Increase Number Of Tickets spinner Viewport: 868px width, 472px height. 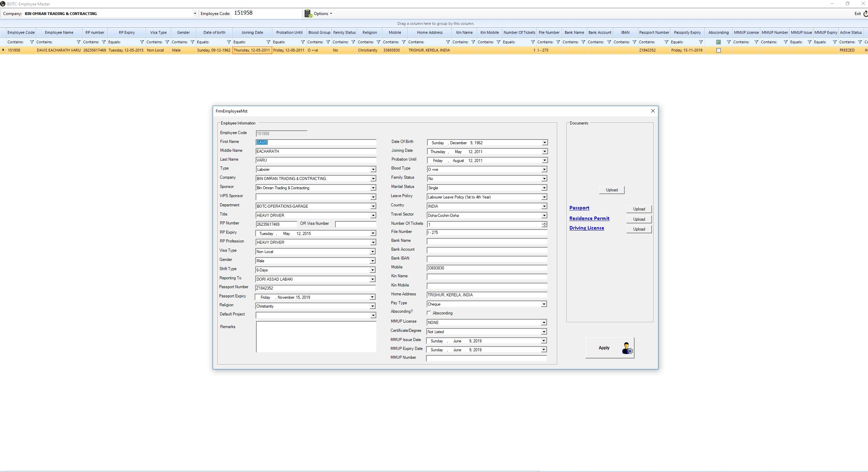pyautogui.click(x=545, y=223)
